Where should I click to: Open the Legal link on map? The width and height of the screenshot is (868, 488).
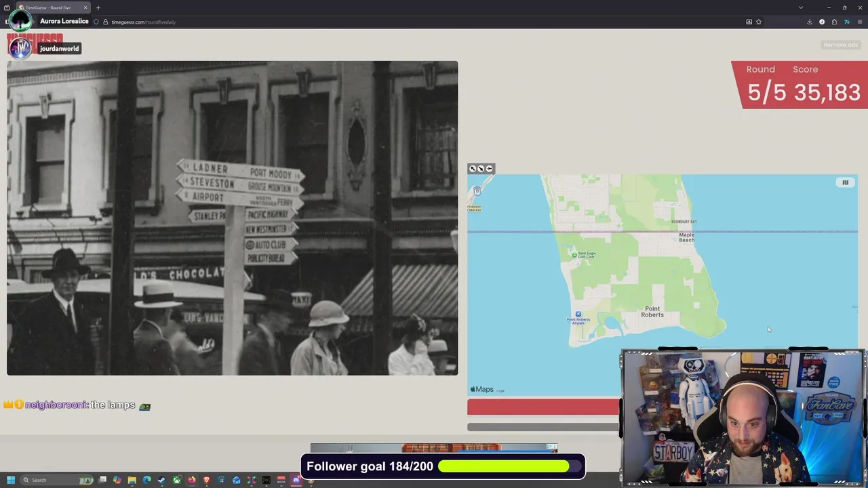pyautogui.click(x=500, y=390)
